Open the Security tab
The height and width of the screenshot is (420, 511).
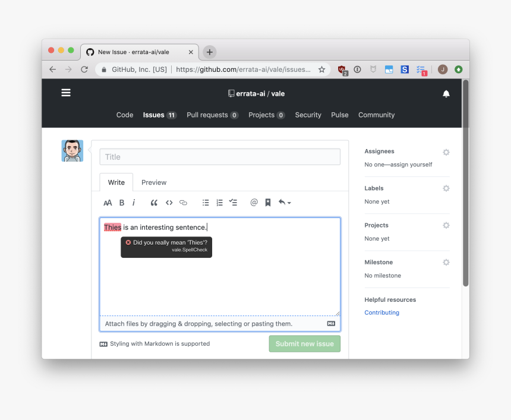[x=308, y=115]
